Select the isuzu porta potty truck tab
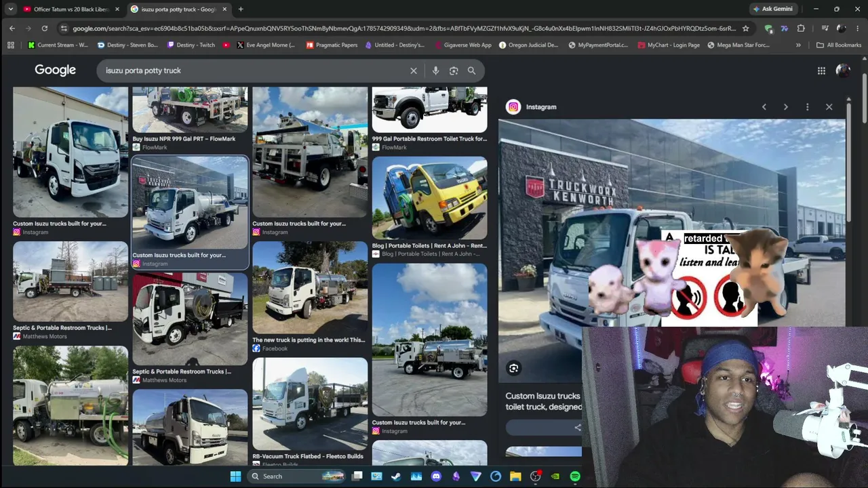868x488 pixels. (179, 9)
